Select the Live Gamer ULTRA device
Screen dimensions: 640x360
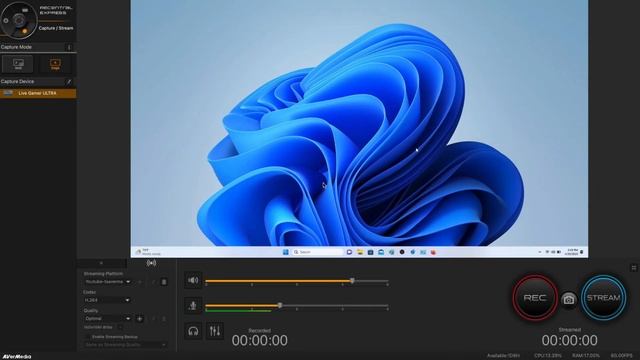click(38, 93)
